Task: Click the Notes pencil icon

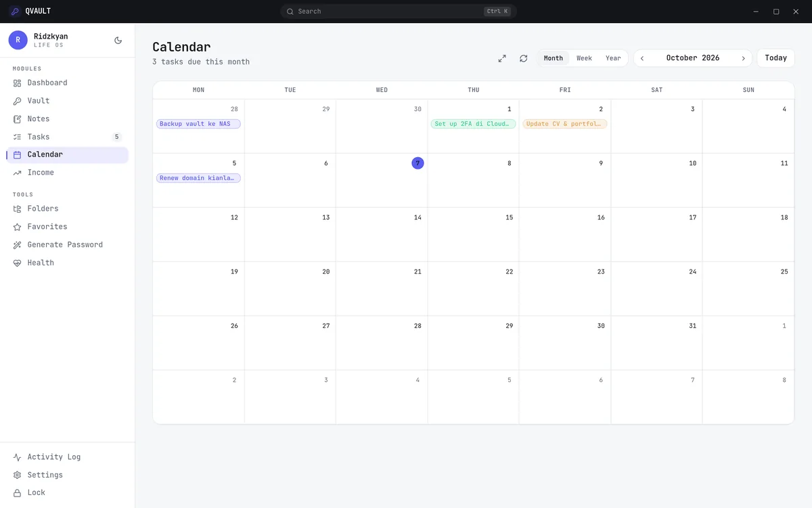Action: point(17,119)
